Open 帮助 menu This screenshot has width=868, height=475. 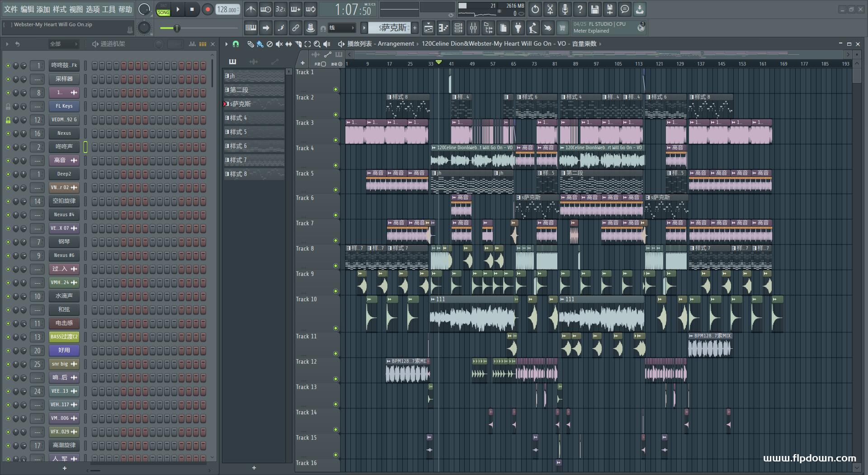125,9
